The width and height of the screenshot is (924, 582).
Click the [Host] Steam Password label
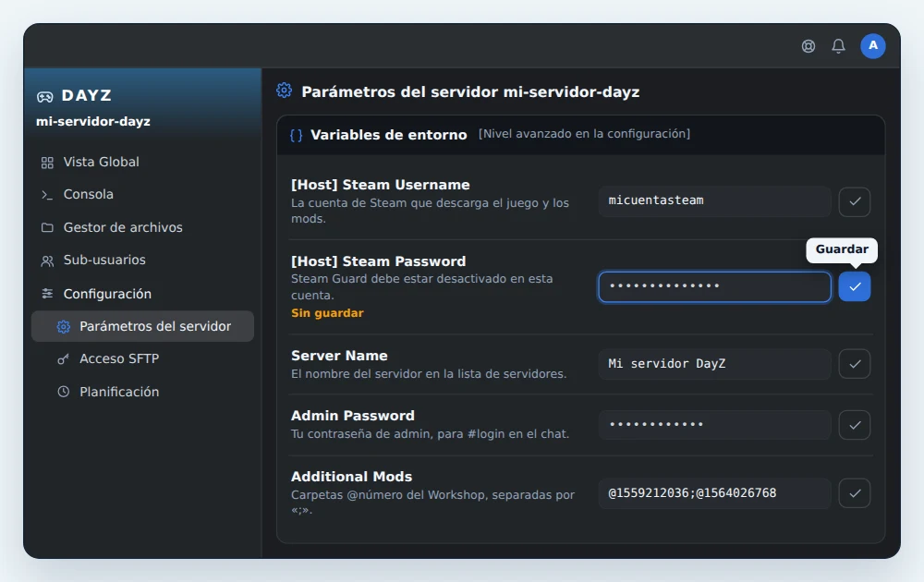[378, 261]
